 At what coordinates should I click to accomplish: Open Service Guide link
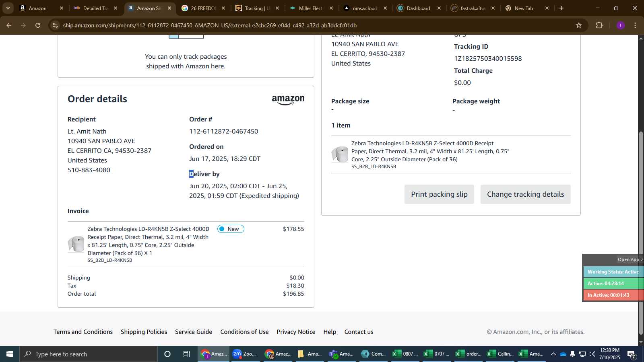point(194,332)
